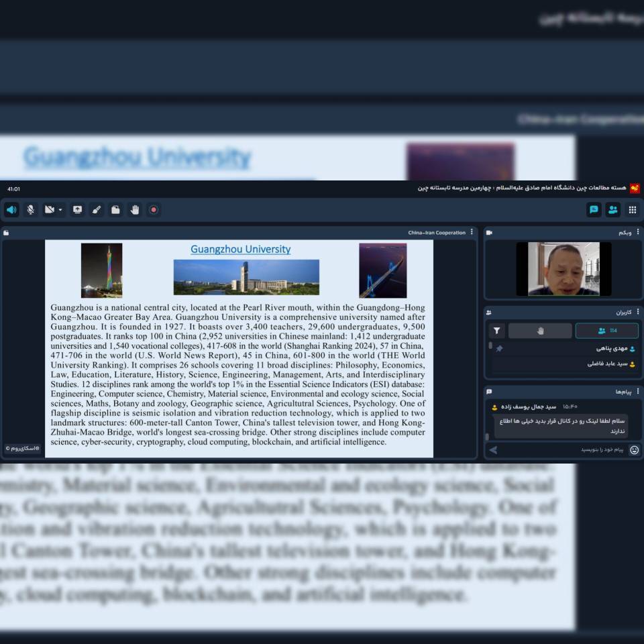Click the China–Iran Cooperation panel title
Viewport: 644px width, 644px height.
[437, 233]
